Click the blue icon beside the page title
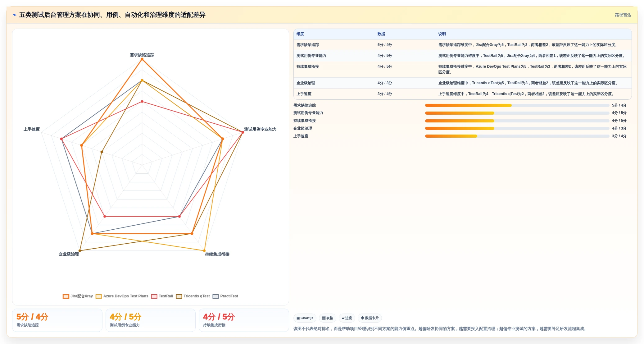The width and height of the screenshot is (644, 344). click(x=15, y=15)
